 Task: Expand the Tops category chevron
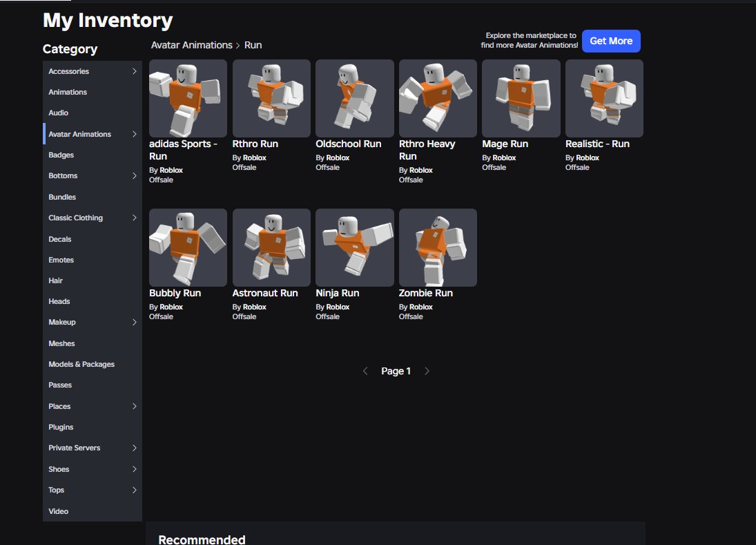click(x=135, y=490)
